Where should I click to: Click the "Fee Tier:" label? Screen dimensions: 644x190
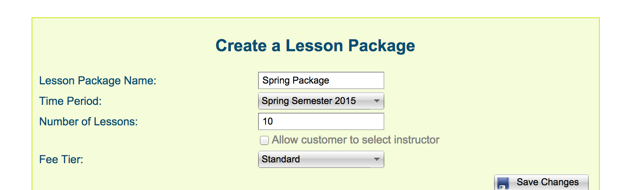[x=61, y=159]
